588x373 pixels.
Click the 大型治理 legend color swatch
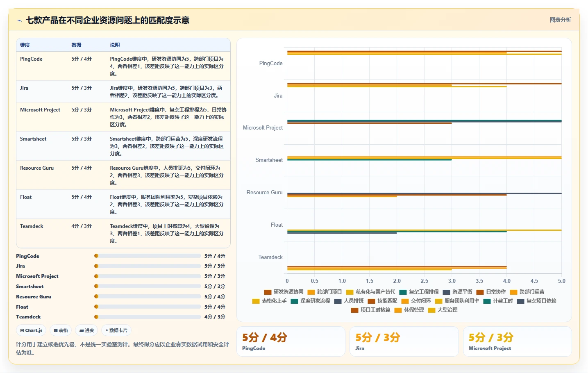tap(431, 310)
